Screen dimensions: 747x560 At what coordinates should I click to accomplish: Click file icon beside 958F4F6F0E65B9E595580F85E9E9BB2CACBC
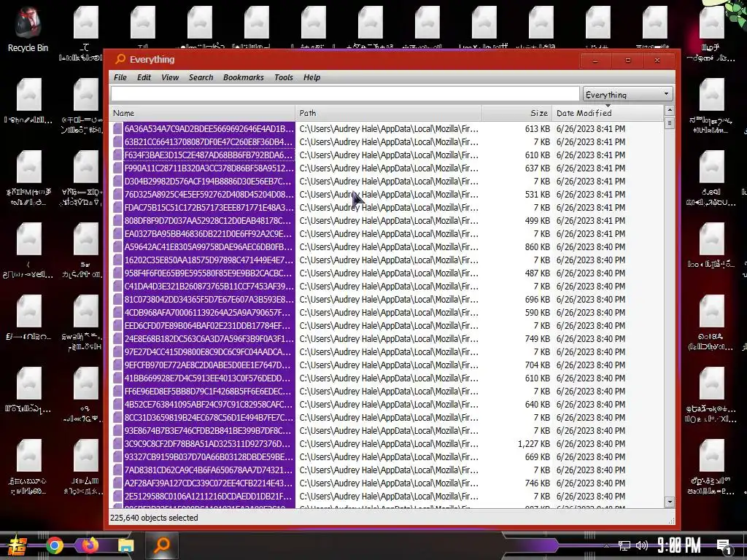pyautogui.click(x=117, y=273)
